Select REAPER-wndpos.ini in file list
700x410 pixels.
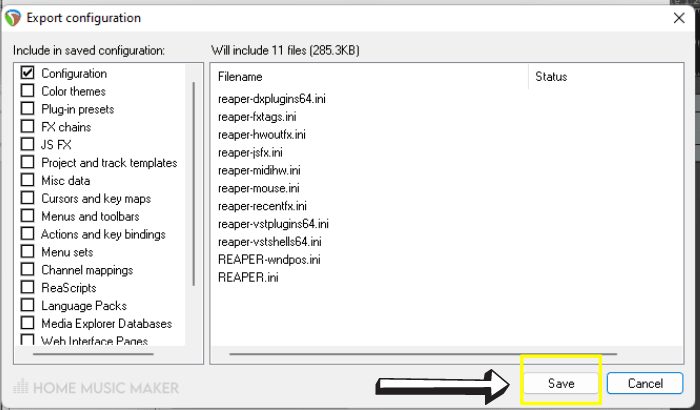[269, 259]
